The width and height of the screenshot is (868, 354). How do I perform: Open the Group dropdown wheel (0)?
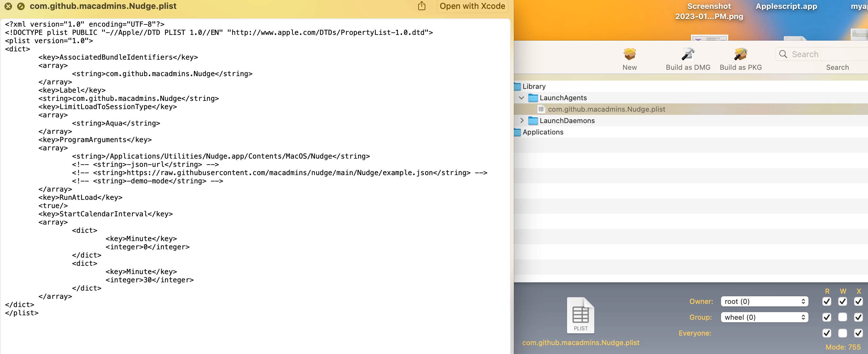pyautogui.click(x=764, y=317)
